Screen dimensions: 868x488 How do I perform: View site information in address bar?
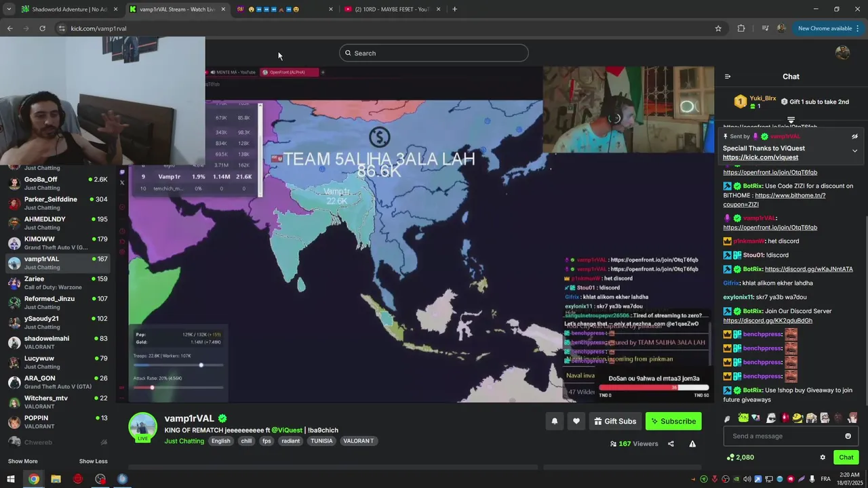[x=62, y=28]
